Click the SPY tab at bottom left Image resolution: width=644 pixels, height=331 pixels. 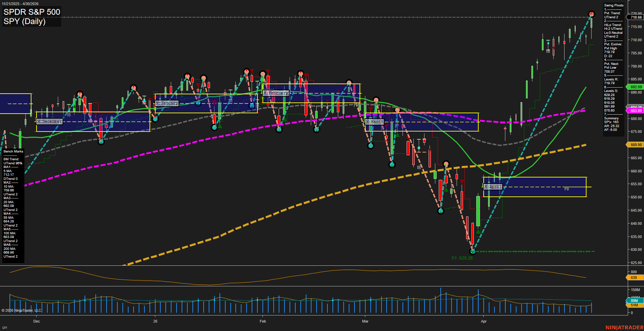tap(5, 328)
